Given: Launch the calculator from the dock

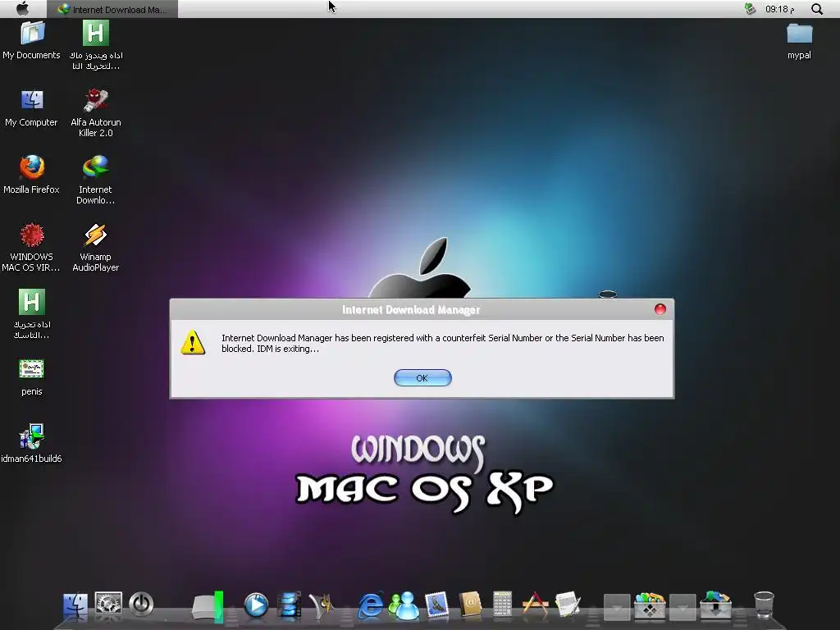Looking at the screenshot, I should coord(503,605).
